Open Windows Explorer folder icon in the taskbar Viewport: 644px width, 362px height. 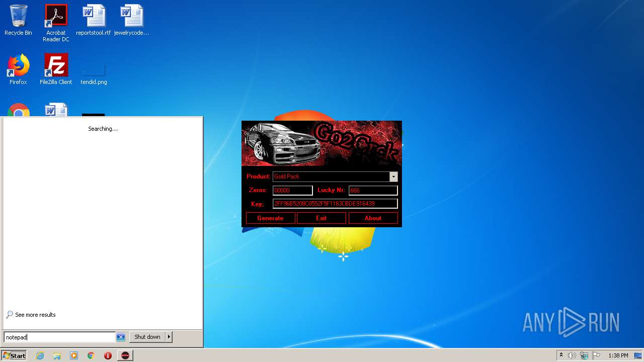tap(57, 355)
